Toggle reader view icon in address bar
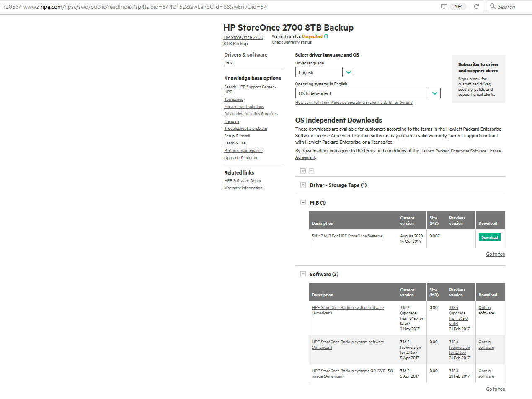 pyautogui.click(x=444, y=6)
